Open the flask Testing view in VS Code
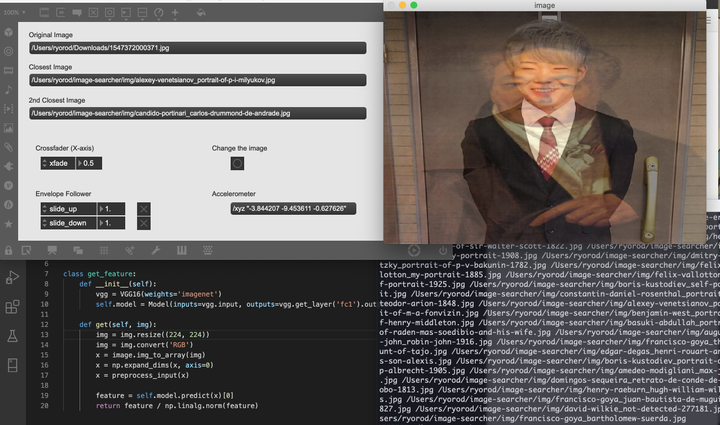Screen dimensions: 720x425 (12, 336)
